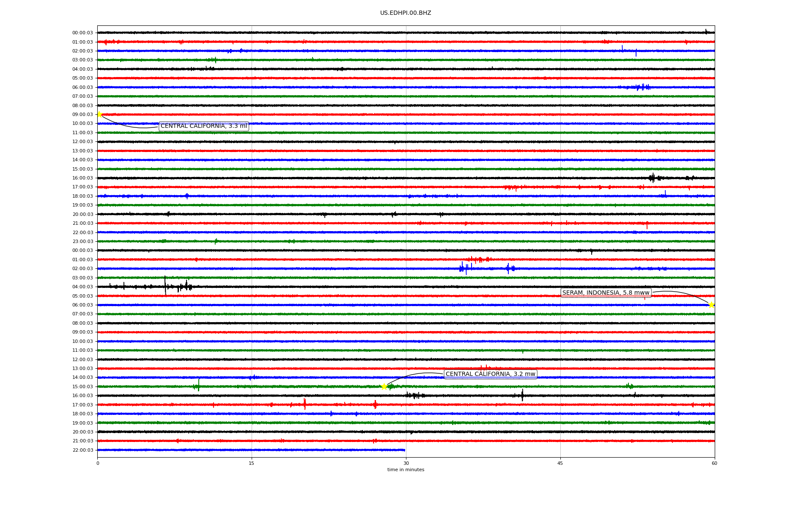Click the 30 tick on the x-axis
Image resolution: width=812 pixels, height=508 pixels.
pos(406,463)
